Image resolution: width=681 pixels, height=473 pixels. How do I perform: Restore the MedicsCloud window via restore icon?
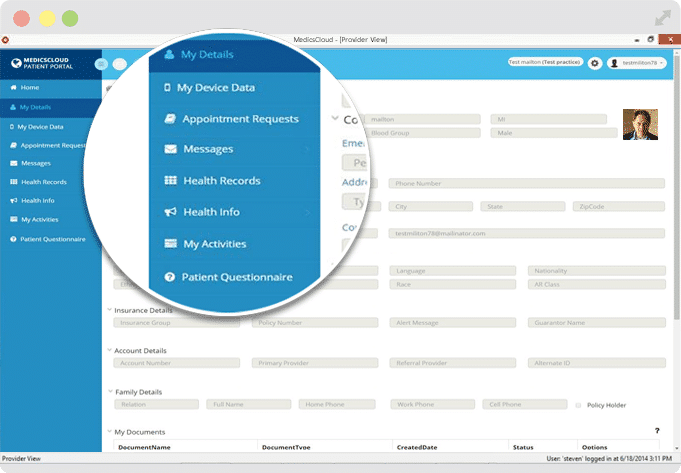coord(651,39)
